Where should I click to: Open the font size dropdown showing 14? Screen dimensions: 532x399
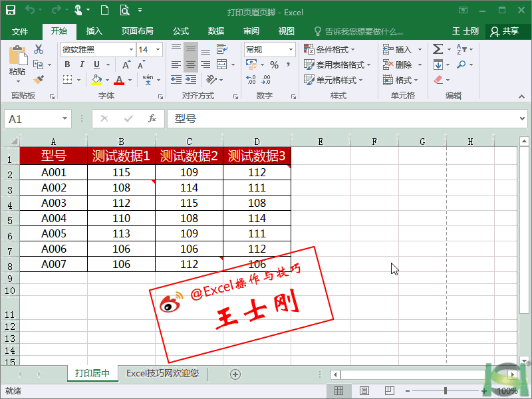click(158, 49)
